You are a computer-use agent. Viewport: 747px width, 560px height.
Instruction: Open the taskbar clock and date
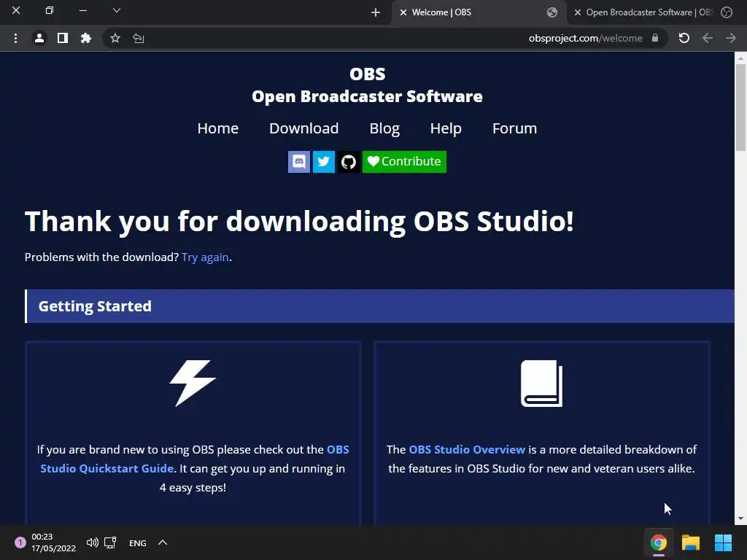(53, 542)
